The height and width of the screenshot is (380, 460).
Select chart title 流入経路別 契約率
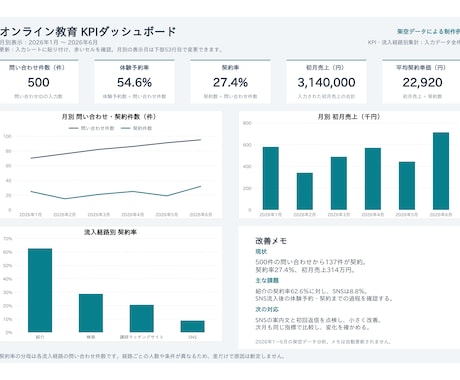110,232
